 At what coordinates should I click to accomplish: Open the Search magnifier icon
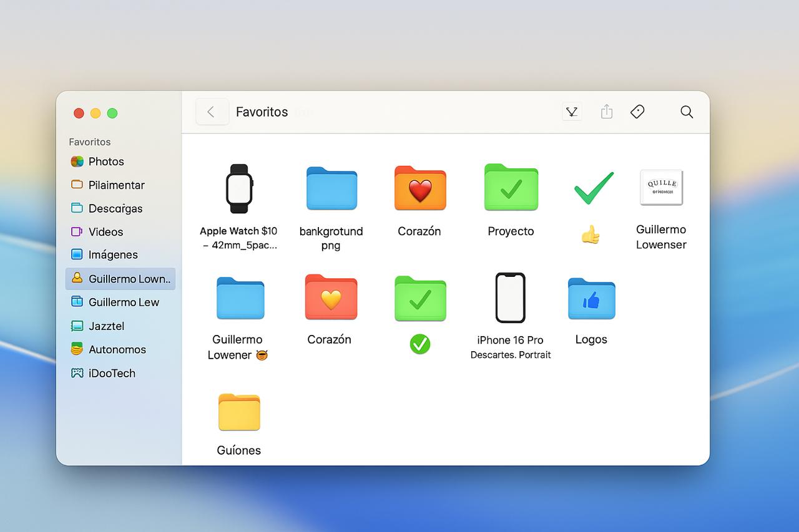(687, 112)
